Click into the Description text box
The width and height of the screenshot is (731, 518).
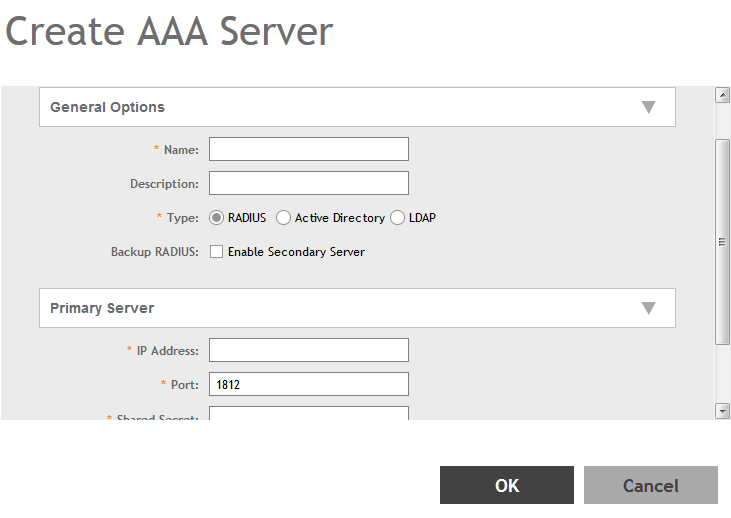[308, 183]
